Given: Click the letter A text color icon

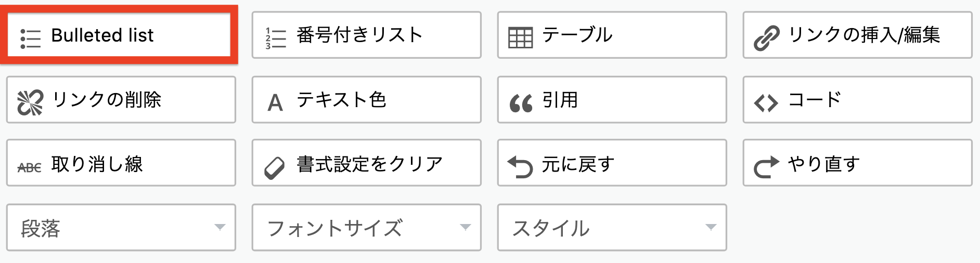Looking at the screenshot, I should (275, 103).
